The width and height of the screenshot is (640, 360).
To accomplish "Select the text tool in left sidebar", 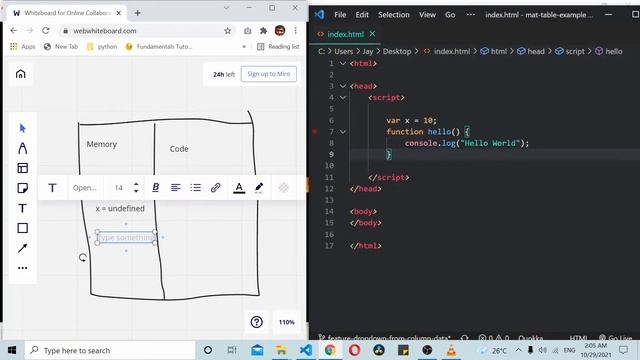I will (x=22, y=208).
